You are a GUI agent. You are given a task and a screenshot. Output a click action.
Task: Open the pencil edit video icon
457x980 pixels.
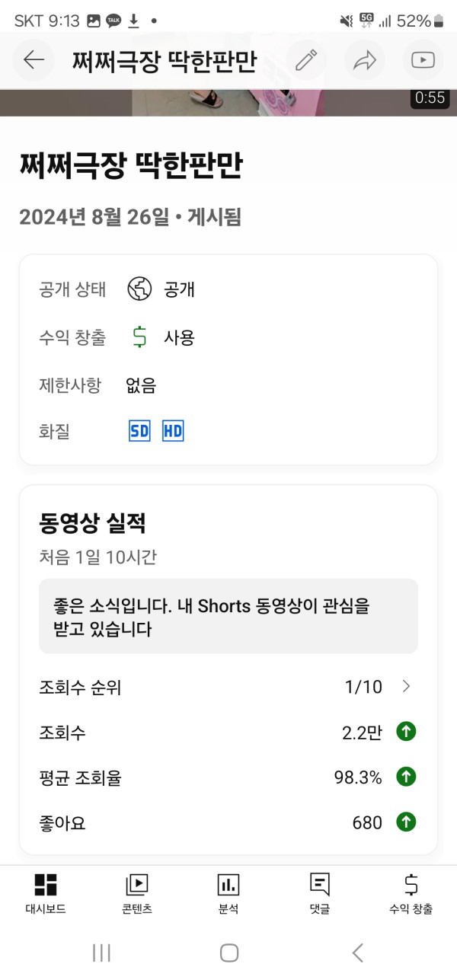coord(306,60)
